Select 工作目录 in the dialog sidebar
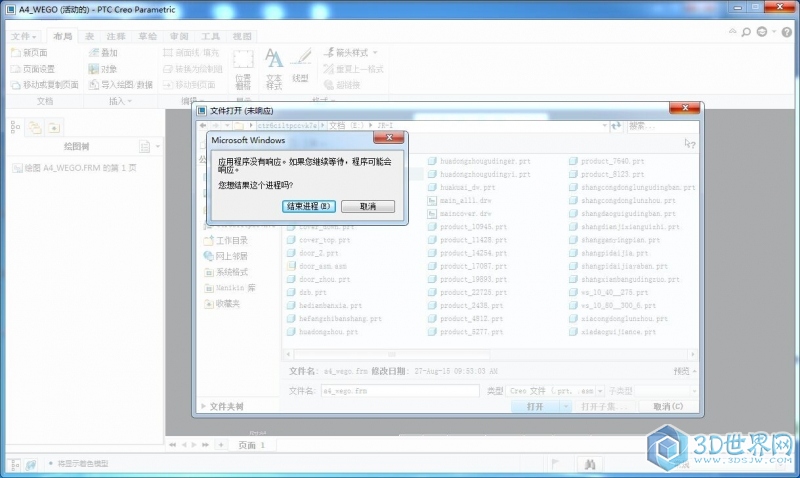 coord(226,240)
